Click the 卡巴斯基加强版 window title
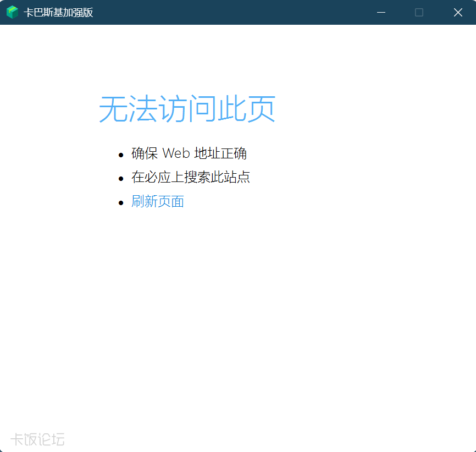 click(x=58, y=13)
